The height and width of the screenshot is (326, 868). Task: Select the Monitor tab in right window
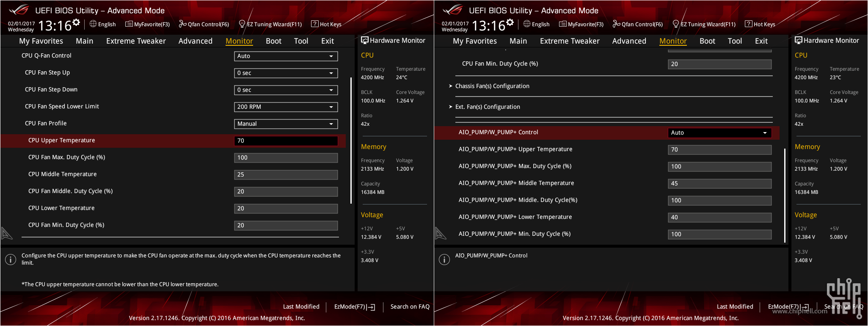point(673,41)
